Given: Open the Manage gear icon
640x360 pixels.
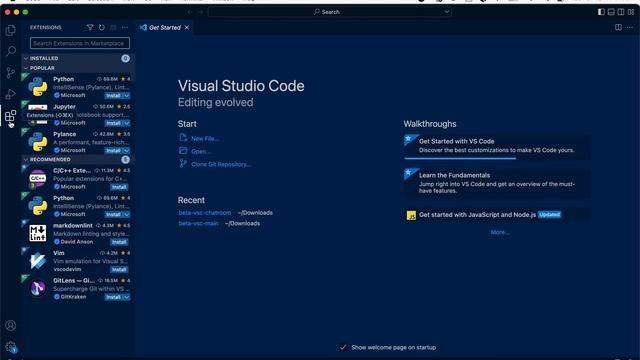Looking at the screenshot, I should 11,347.
